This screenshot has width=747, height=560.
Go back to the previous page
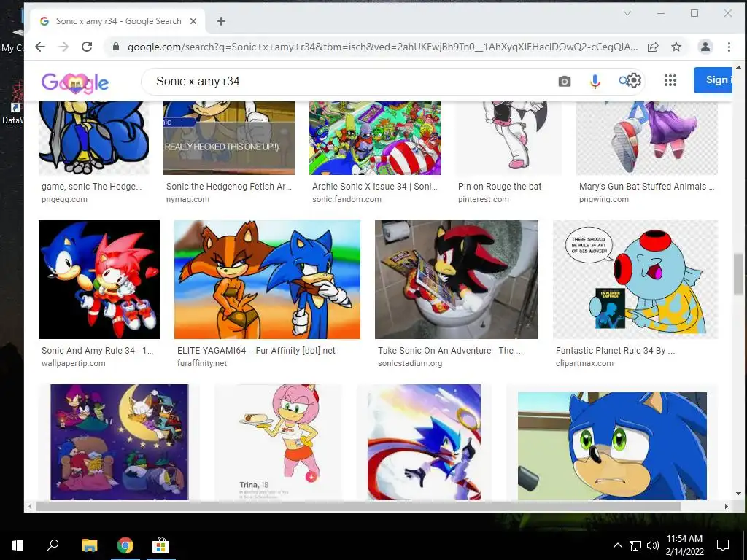pos(40,47)
